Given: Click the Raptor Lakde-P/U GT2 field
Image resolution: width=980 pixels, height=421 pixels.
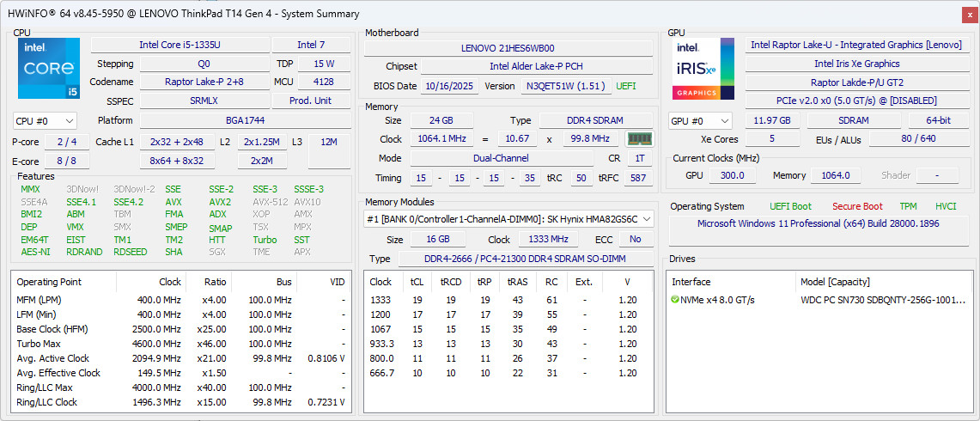Looking at the screenshot, I should tap(856, 82).
